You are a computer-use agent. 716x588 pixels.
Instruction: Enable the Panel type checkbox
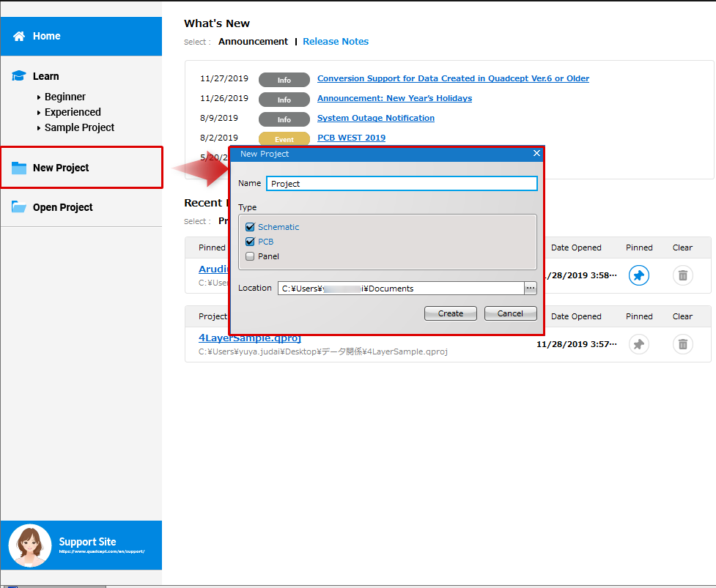coord(250,256)
